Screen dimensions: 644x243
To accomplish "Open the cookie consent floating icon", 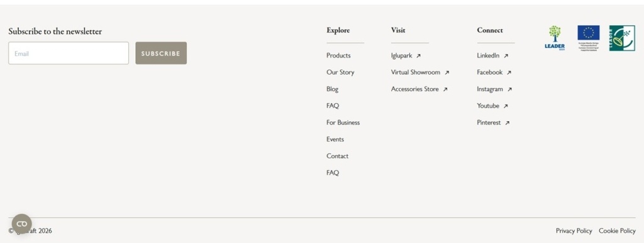I will [x=22, y=224].
